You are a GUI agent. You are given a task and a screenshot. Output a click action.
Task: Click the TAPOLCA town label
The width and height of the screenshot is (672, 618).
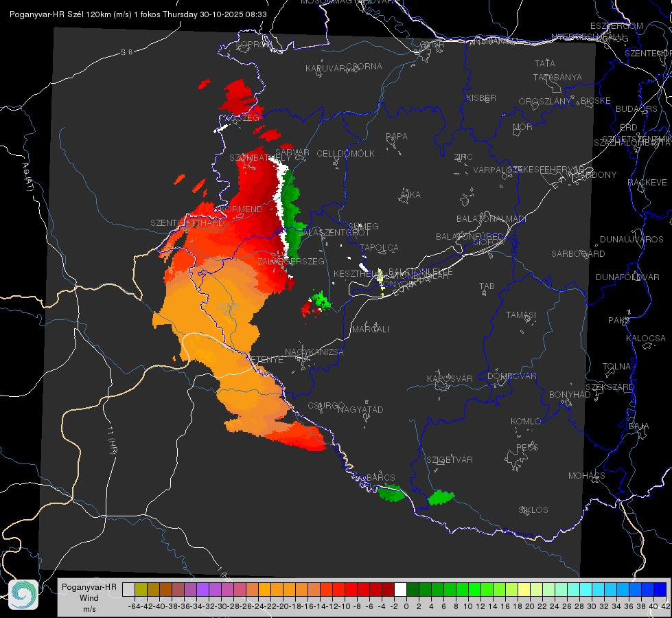pos(379,247)
